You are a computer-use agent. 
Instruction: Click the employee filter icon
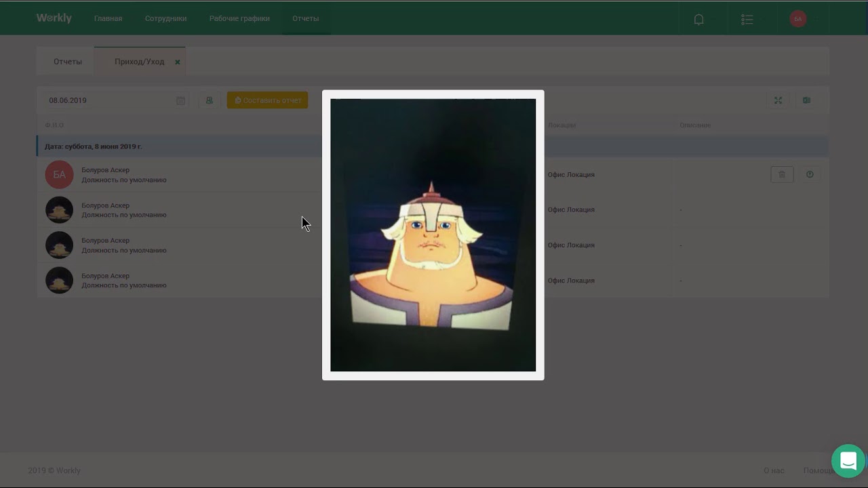(209, 100)
